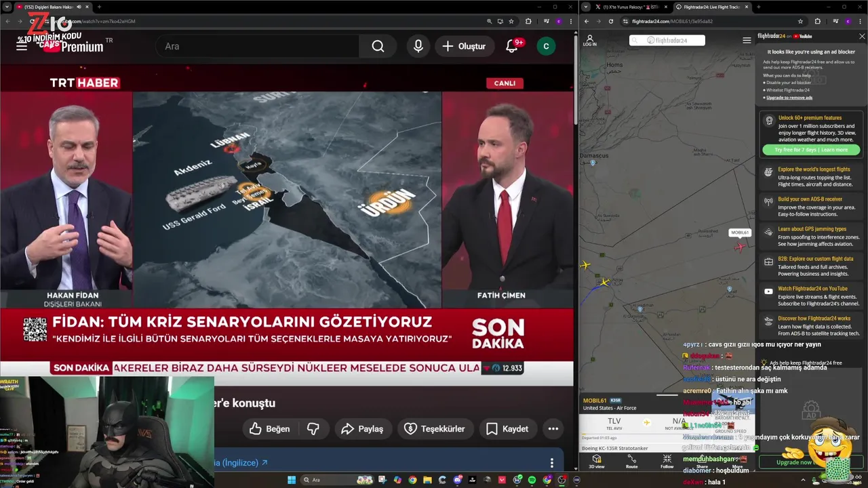This screenshot has width=868, height=488.
Task: Open extensions puzzle icon in Flightradar window
Action: [817, 21]
